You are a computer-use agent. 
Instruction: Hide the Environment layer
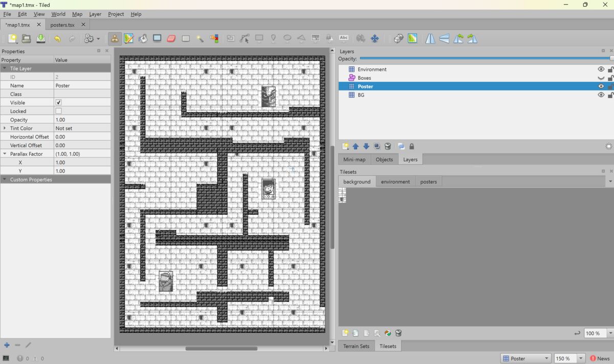pos(601,69)
